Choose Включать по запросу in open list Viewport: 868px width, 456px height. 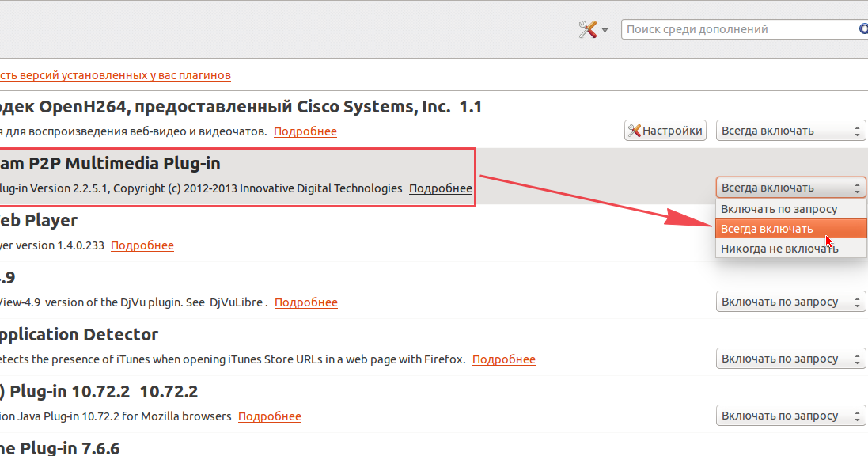(790, 209)
